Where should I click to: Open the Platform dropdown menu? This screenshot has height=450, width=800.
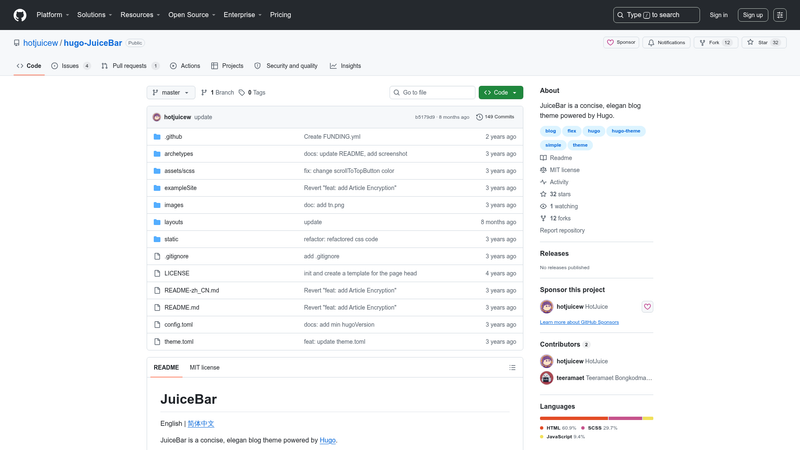53,15
